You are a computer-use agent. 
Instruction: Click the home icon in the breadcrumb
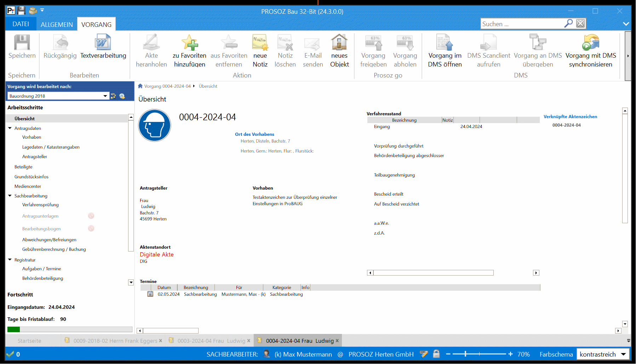(x=140, y=86)
